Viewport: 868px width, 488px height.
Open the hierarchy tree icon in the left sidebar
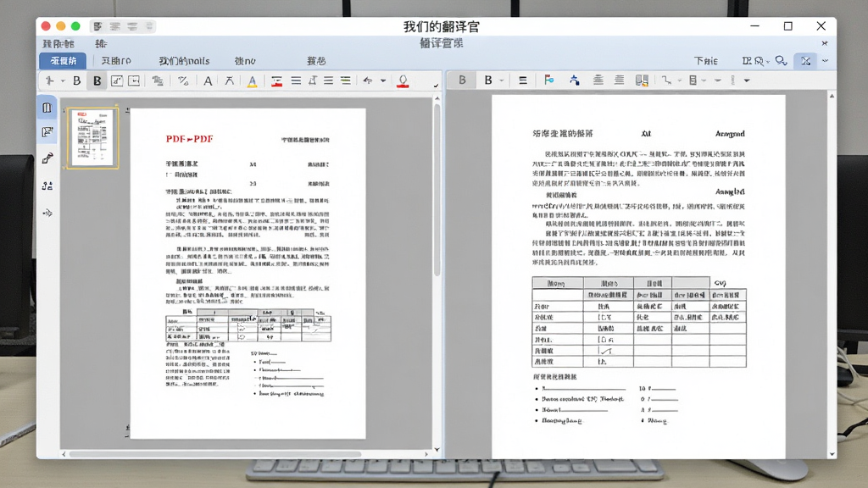pyautogui.click(x=47, y=186)
